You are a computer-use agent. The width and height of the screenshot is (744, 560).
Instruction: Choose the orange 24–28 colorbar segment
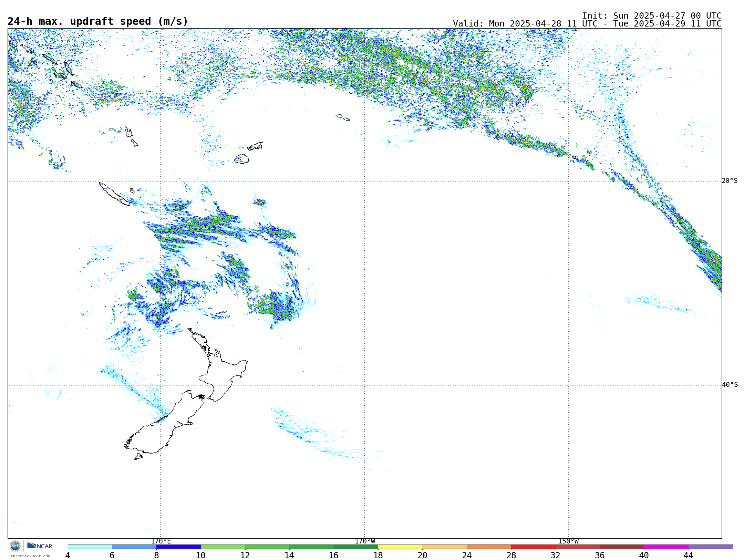(x=489, y=547)
